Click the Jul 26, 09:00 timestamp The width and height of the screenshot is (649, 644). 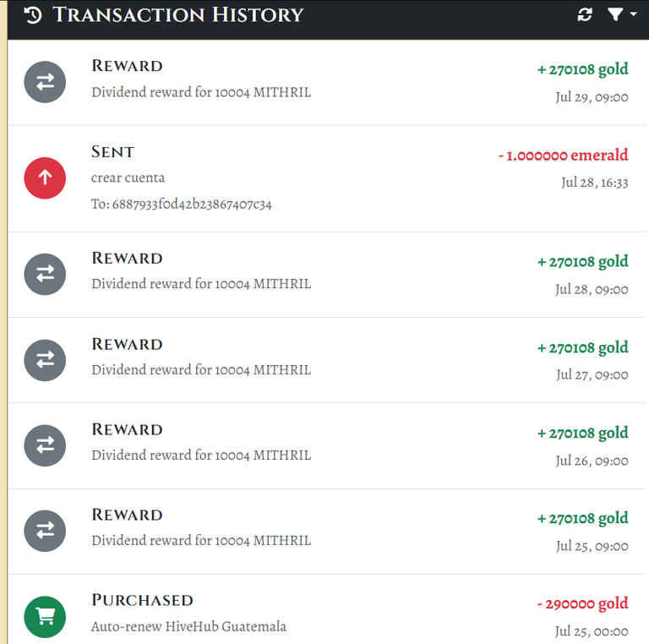click(592, 461)
